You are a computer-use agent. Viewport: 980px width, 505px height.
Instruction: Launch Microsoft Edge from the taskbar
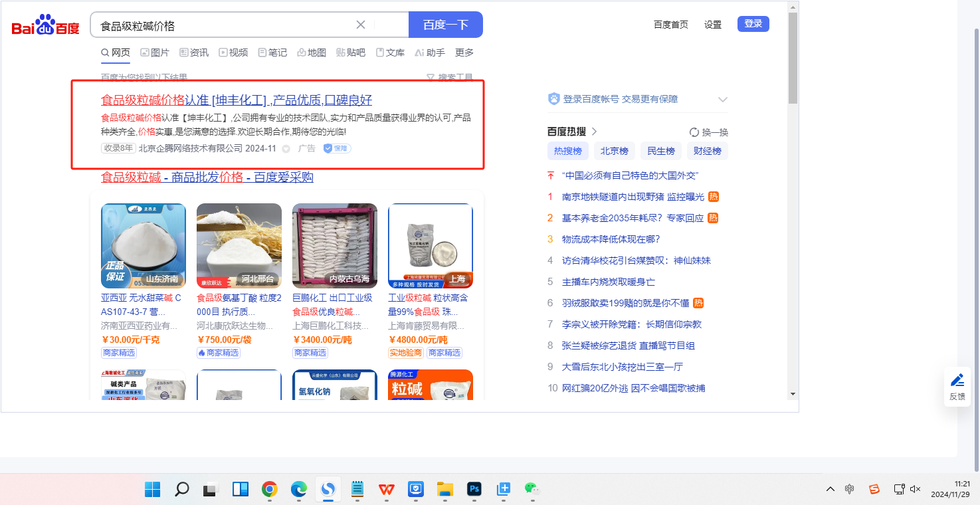(299, 490)
